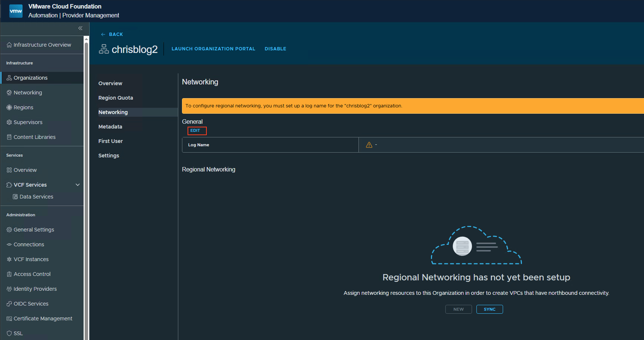644x340 pixels.
Task: Click the chrisblog2 organization icon
Action: (104, 49)
